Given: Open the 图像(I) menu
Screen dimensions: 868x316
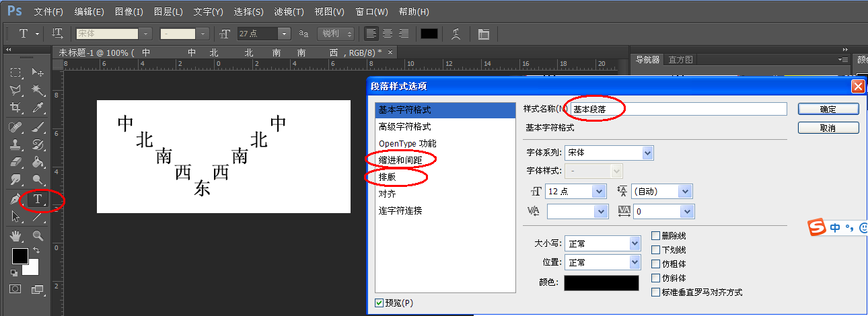Looking at the screenshot, I should (x=129, y=12).
